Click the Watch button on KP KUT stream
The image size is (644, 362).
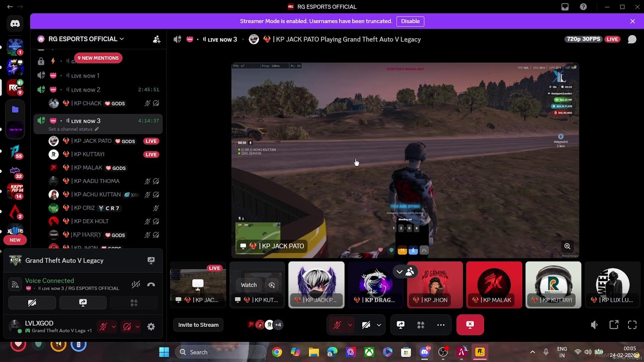pos(249,285)
